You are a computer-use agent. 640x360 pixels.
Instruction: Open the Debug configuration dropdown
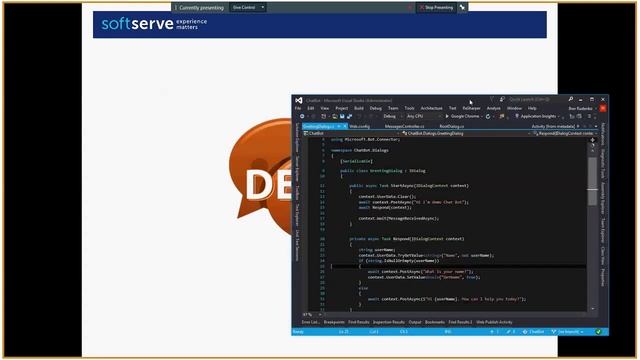pyautogui.click(x=392, y=116)
